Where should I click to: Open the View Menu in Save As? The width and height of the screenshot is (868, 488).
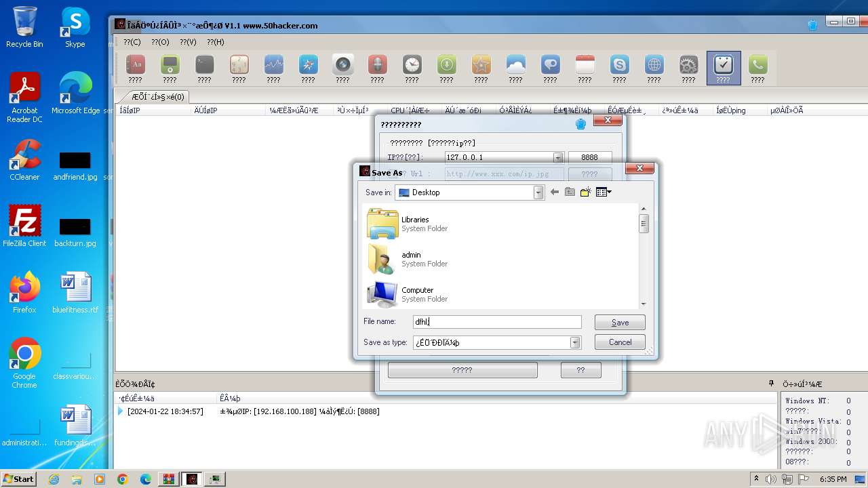click(x=603, y=192)
